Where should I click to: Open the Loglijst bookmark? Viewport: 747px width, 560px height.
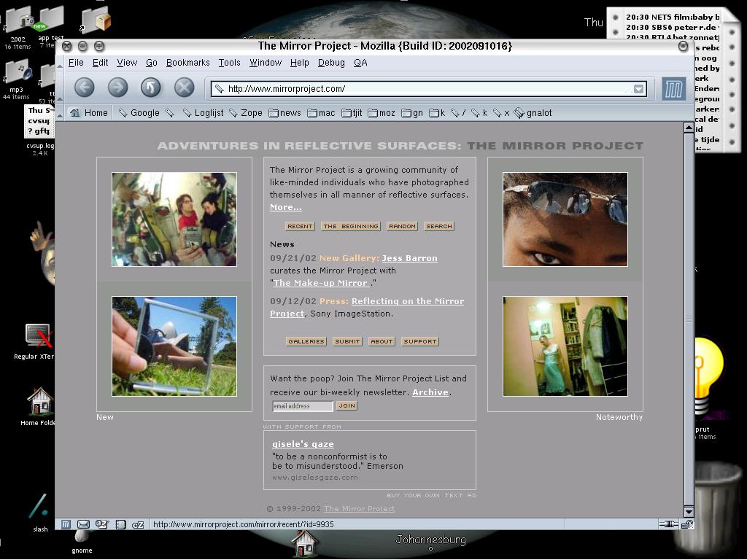[203, 113]
